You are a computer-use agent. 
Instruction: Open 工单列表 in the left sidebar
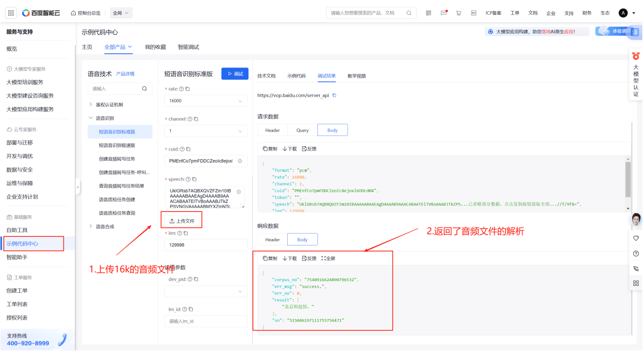tap(17, 304)
